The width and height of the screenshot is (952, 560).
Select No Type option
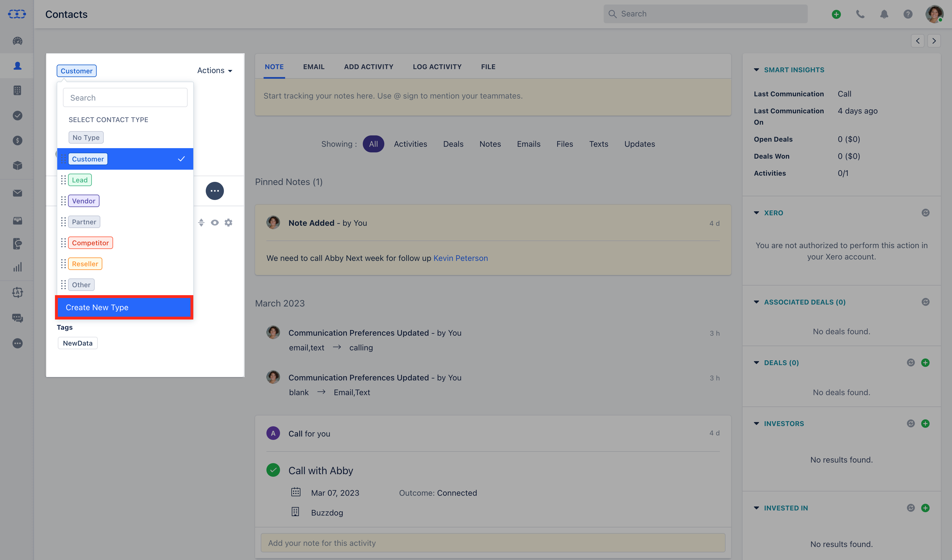(86, 137)
